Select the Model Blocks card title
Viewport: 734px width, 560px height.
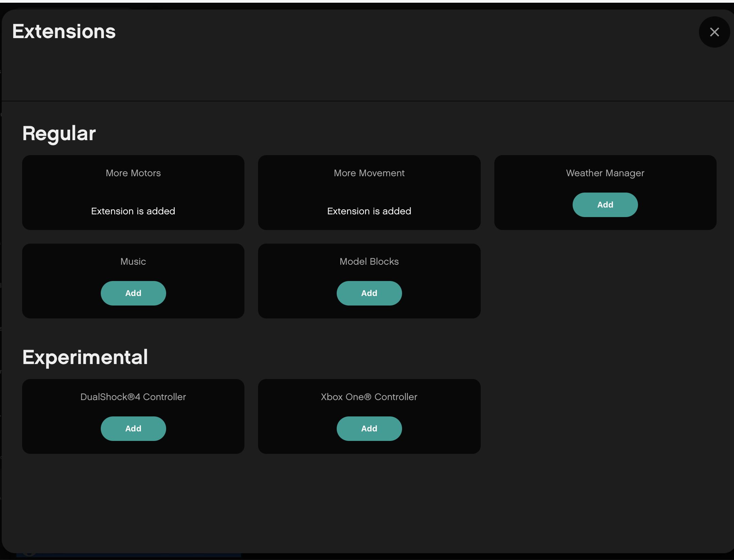click(369, 262)
